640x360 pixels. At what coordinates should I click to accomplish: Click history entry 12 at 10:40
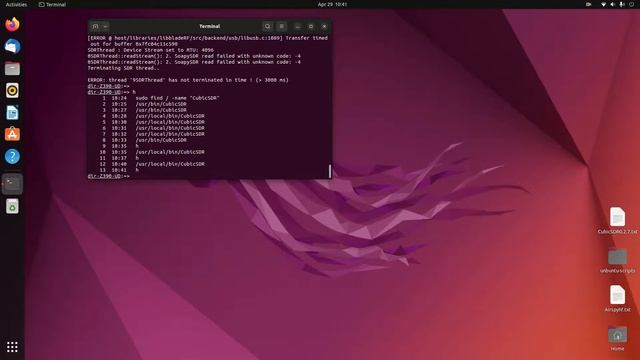(x=152, y=164)
